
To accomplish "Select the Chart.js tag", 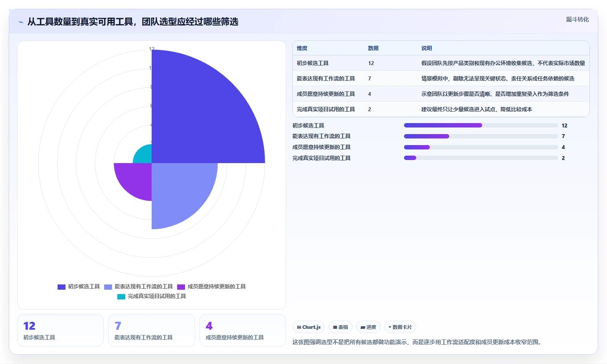I will pos(309,327).
